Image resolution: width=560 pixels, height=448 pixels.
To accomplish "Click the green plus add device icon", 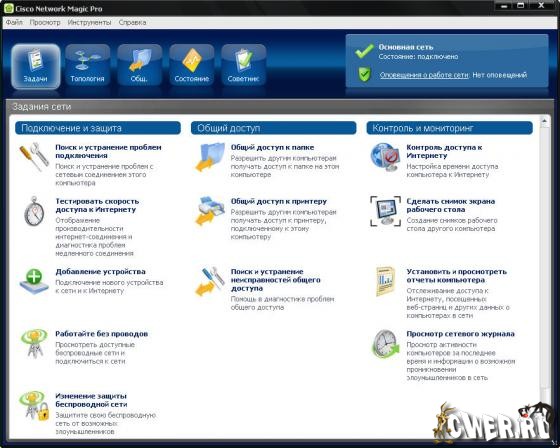I will coord(34,281).
